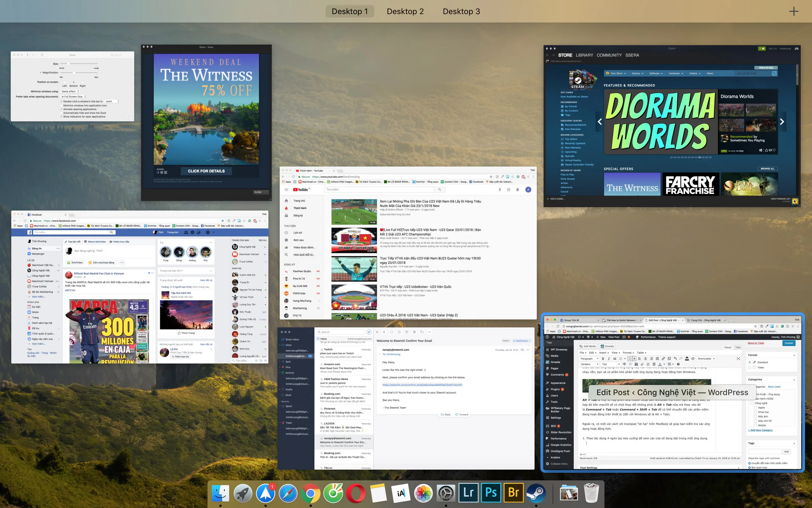Open Photoshop from the Dock
The height and width of the screenshot is (508, 812).
tap(491, 493)
